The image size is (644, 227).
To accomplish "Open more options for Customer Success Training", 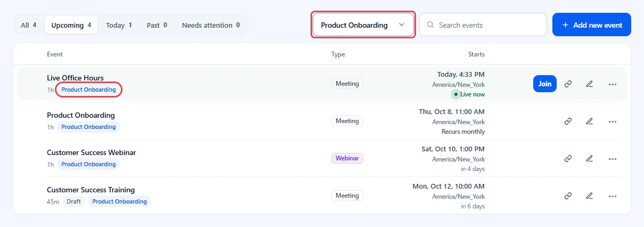I will pyautogui.click(x=612, y=196).
